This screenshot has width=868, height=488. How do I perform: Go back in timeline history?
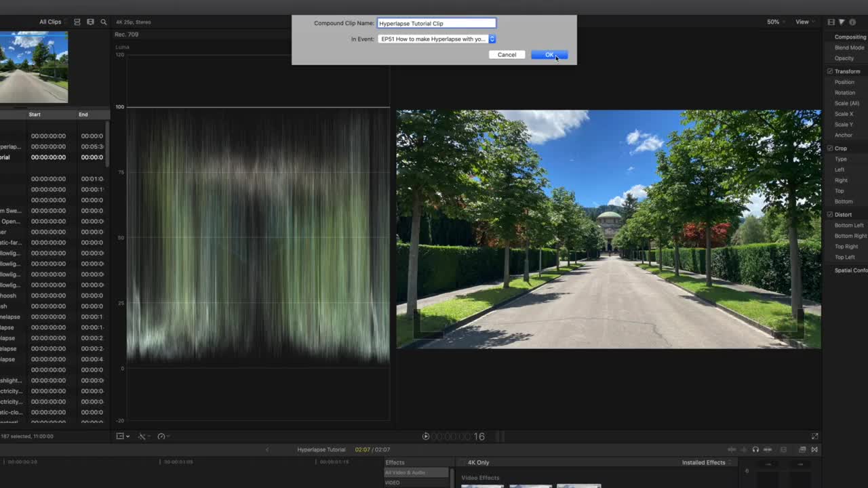pyautogui.click(x=267, y=449)
